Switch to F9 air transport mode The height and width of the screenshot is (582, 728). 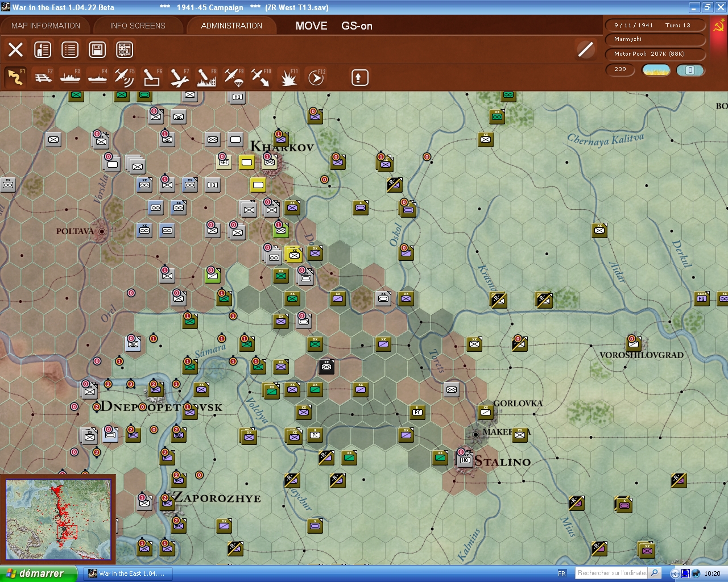coord(234,77)
